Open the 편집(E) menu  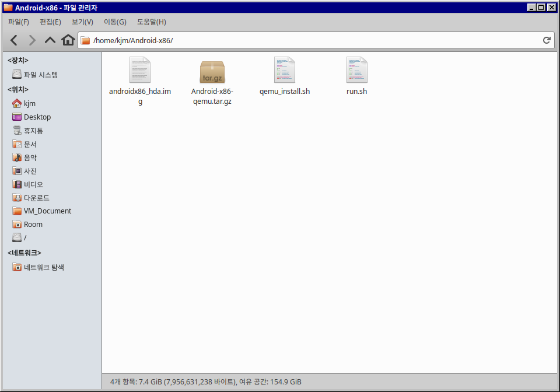pyautogui.click(x=50, y=22)
